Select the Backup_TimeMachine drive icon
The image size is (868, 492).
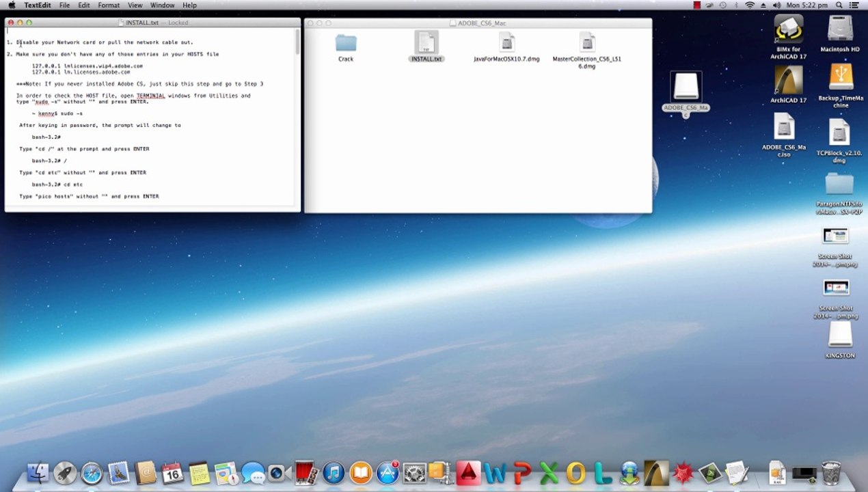841,77
